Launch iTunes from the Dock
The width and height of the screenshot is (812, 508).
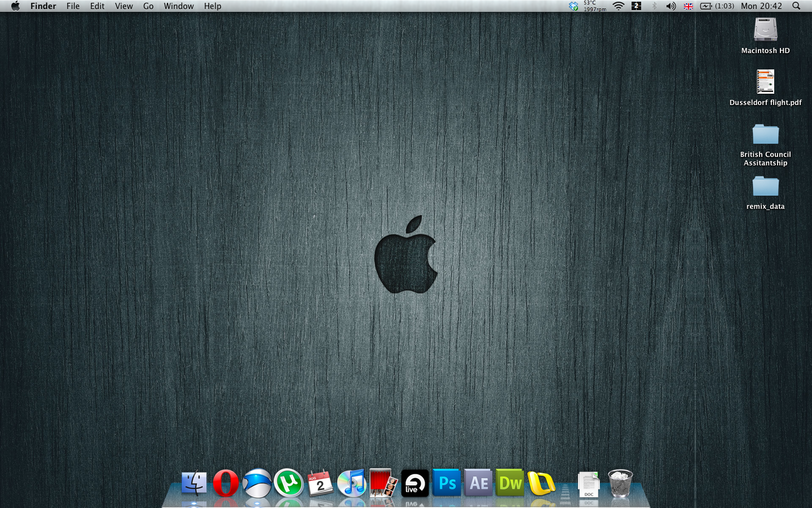pos(352,483)
